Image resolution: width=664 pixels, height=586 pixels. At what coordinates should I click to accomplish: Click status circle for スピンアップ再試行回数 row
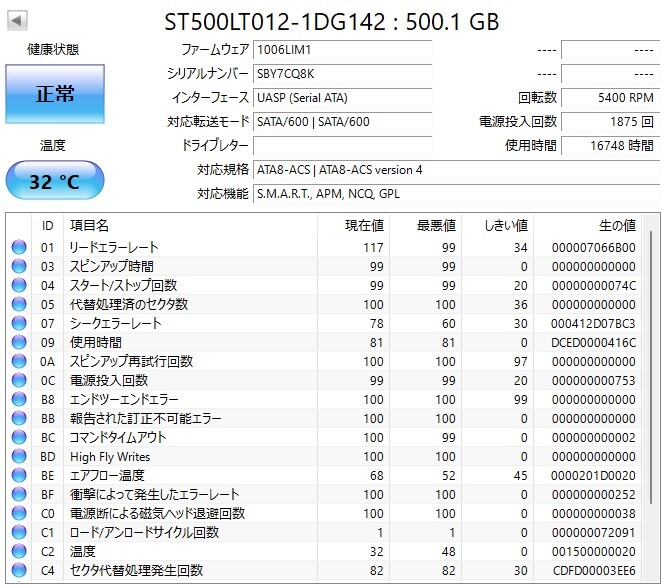(19, 361)
